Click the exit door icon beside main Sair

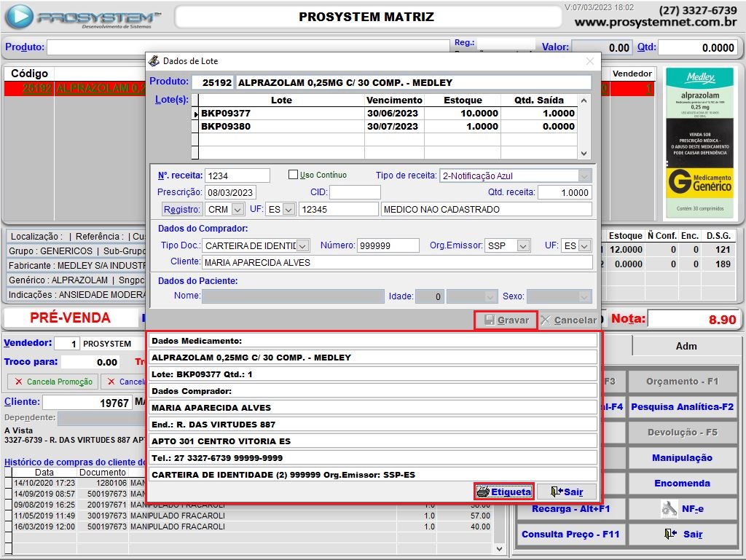point(670,534)
